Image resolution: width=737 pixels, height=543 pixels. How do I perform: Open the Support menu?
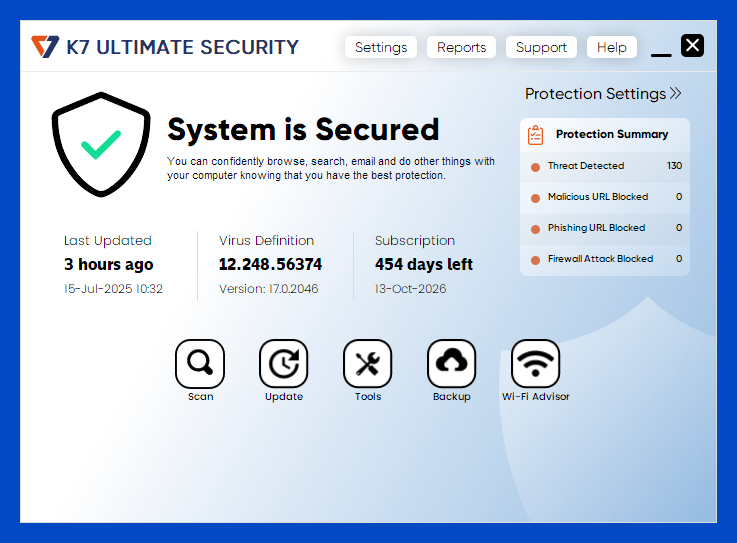click(x=541, y=47)
